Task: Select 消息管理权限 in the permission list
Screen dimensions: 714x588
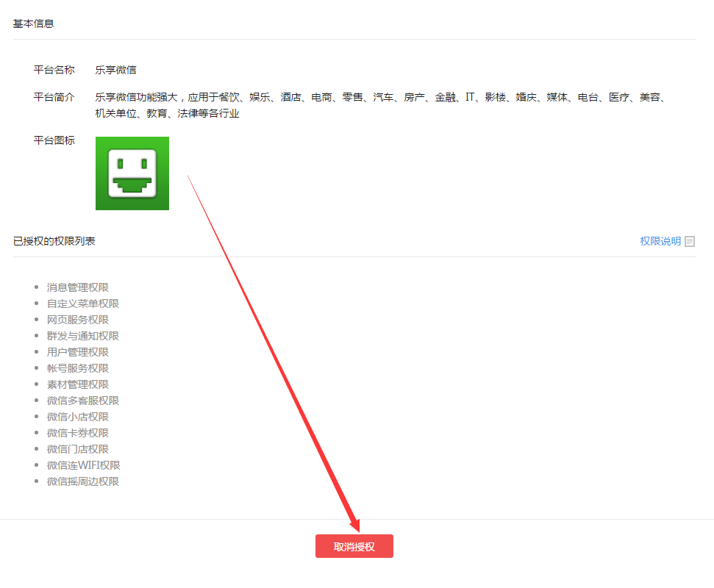Action: [x=77, y=287]
